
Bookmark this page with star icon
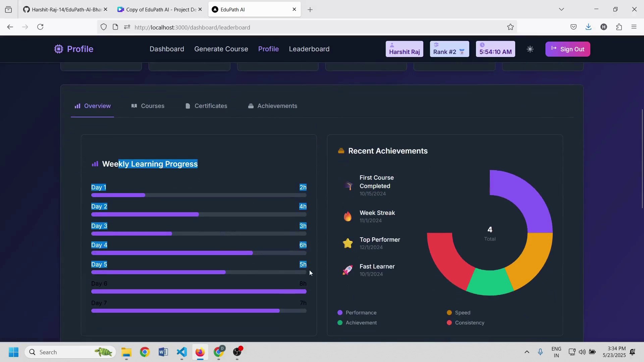[x=511, y=27]
